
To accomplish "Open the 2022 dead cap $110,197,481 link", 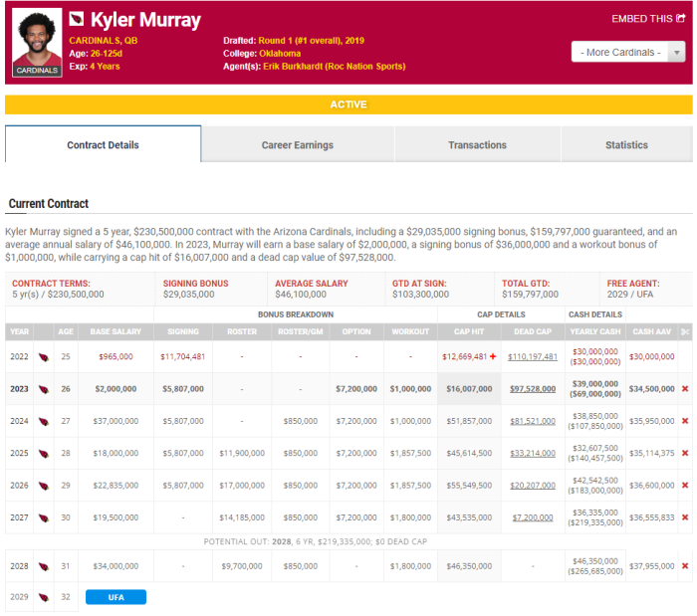I will coord(533,356).
